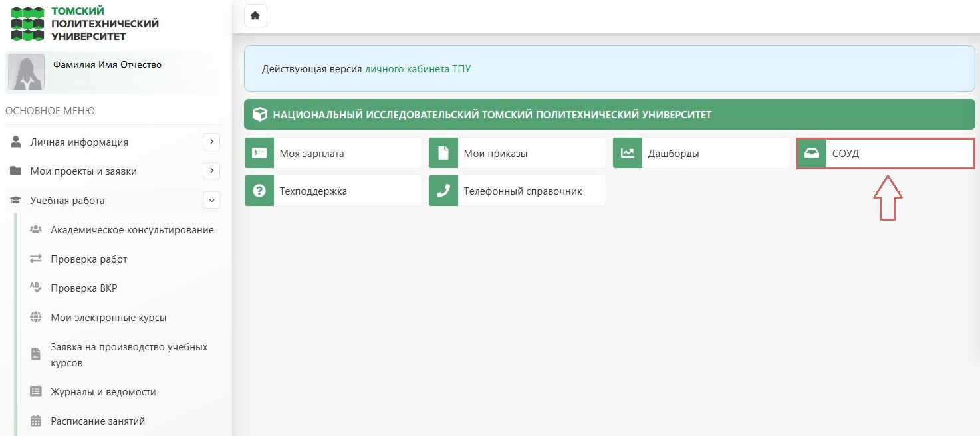The image size is (980, 436).
Task: Follow the личного кабинета ТПУ link
Action: [x=418, y=69]
